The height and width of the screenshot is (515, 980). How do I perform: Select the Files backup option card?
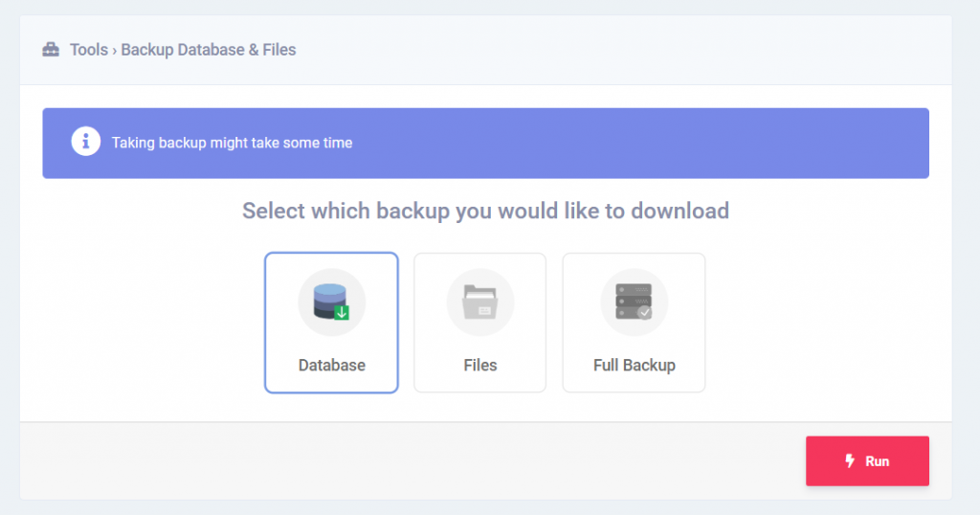tap(480, 323)
